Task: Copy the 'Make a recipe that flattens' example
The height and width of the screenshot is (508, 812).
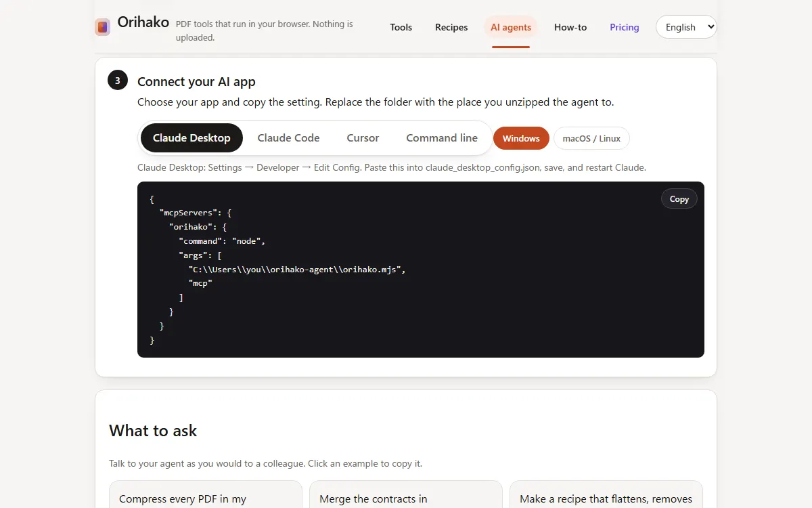Action: [606, 494]
